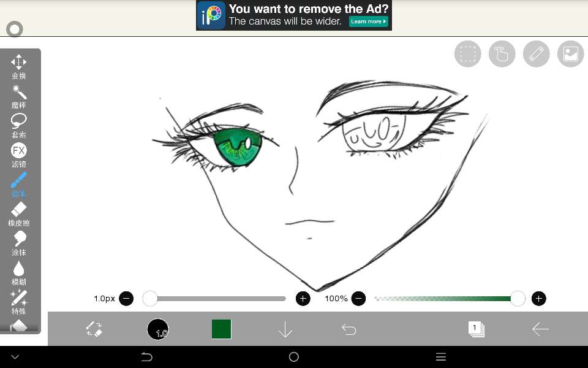Select the Magic Wand (魔棒) tool

coord(19,96)
